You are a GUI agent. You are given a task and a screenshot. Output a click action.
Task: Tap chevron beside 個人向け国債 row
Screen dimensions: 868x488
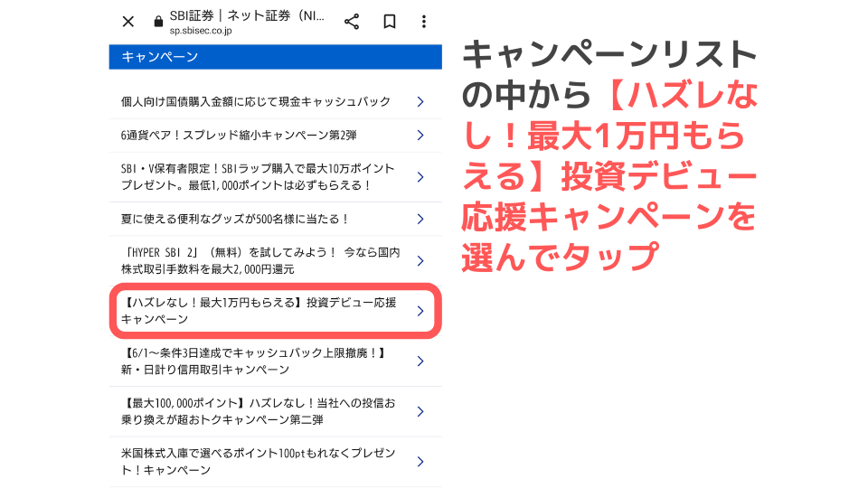420,102
